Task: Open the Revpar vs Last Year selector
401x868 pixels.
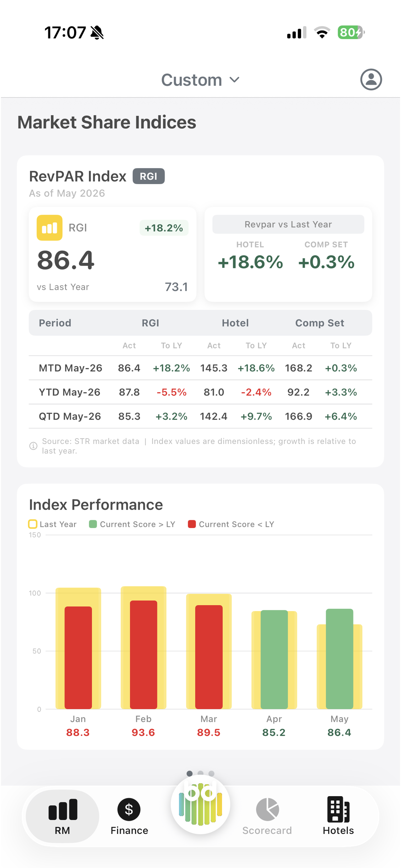Action: pos(288,224)
